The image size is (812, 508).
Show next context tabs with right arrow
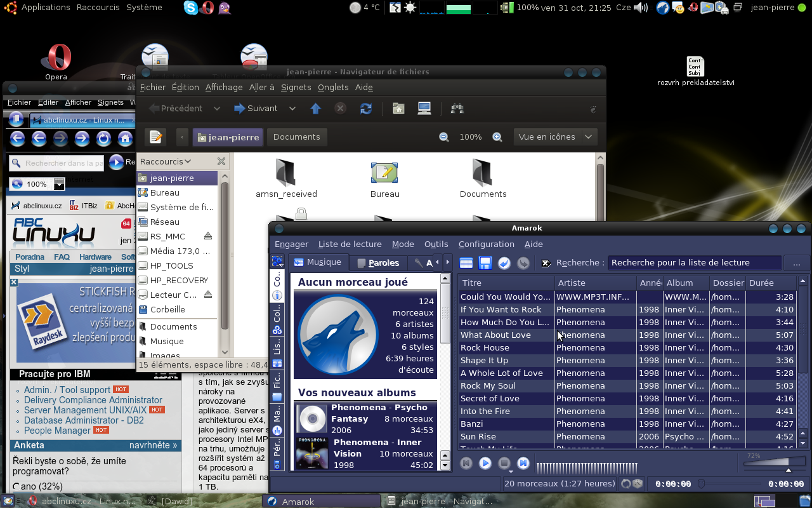point(448,262)
